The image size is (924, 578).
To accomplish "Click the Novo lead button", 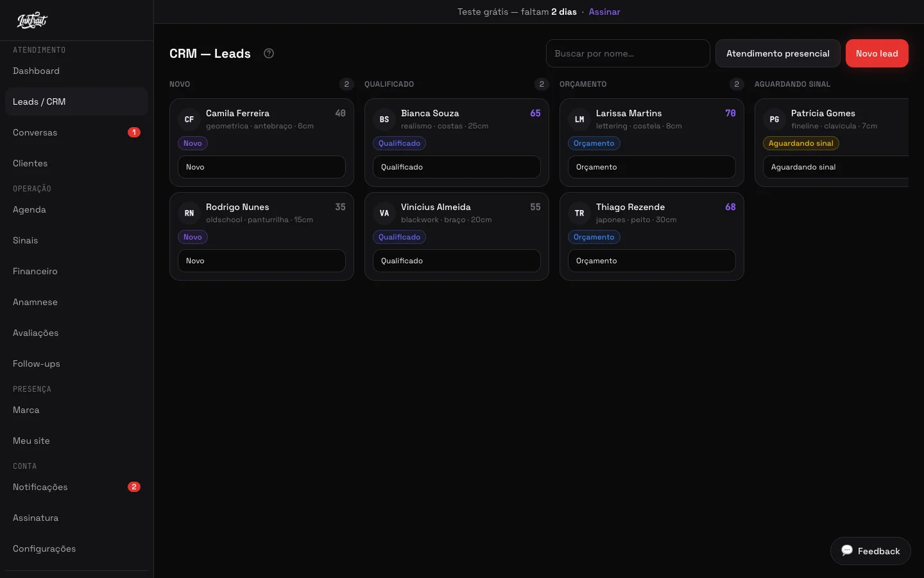I will [x=877, y=53].
